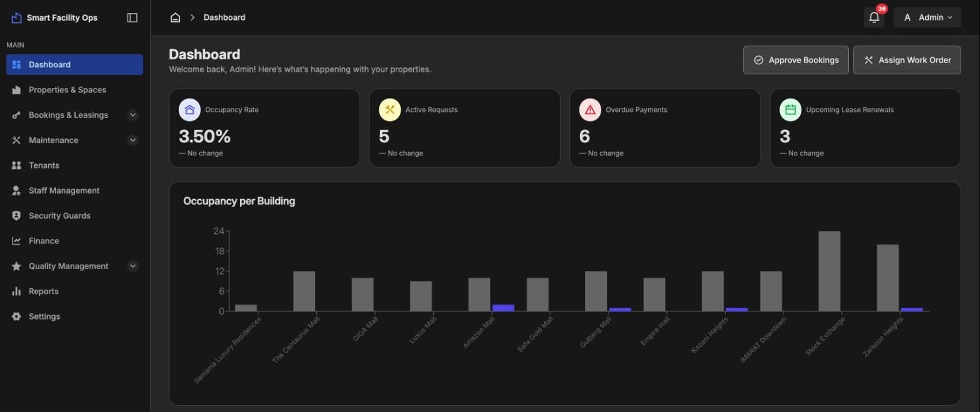The image size is (980, 412).
Task: Click the Dashboard breadcrumb link
Action: point(224,17)
